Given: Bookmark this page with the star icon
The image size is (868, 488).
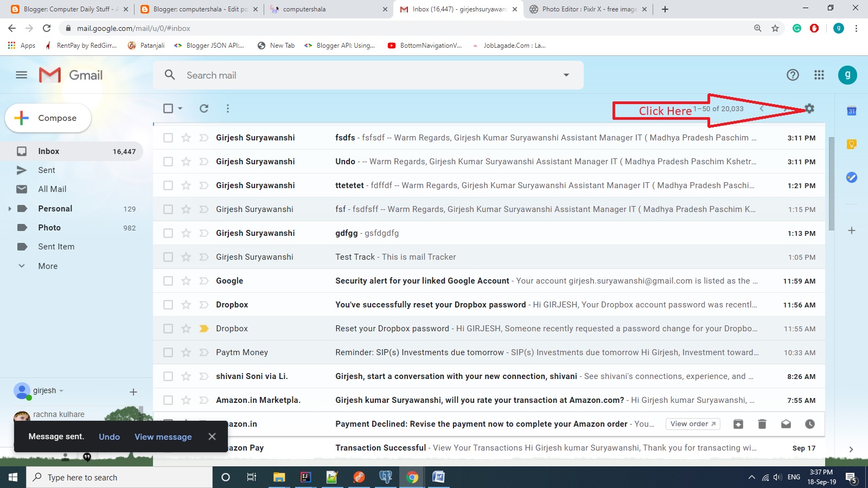Looking at the screenshot, I should [775, 28].
